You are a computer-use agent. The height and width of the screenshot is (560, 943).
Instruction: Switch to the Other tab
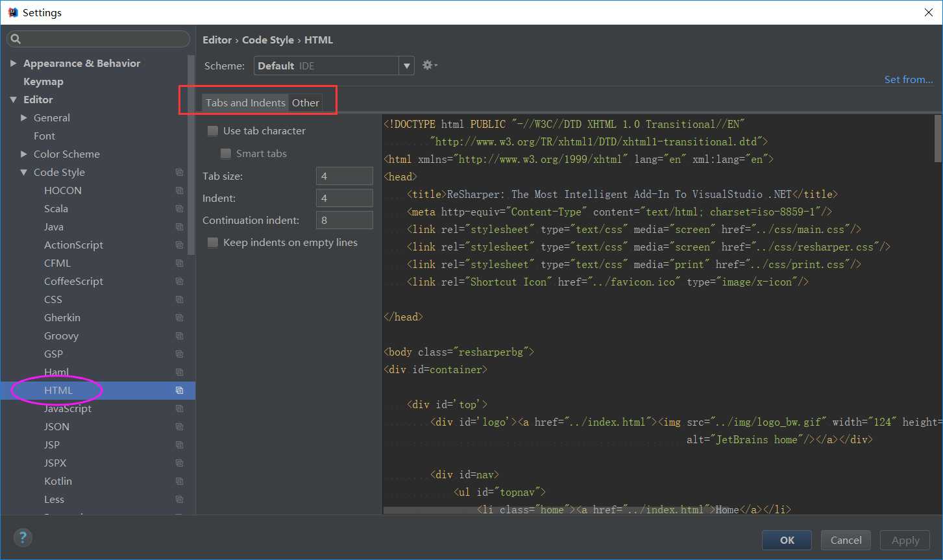pyautogui.click(x=305, y=103)
